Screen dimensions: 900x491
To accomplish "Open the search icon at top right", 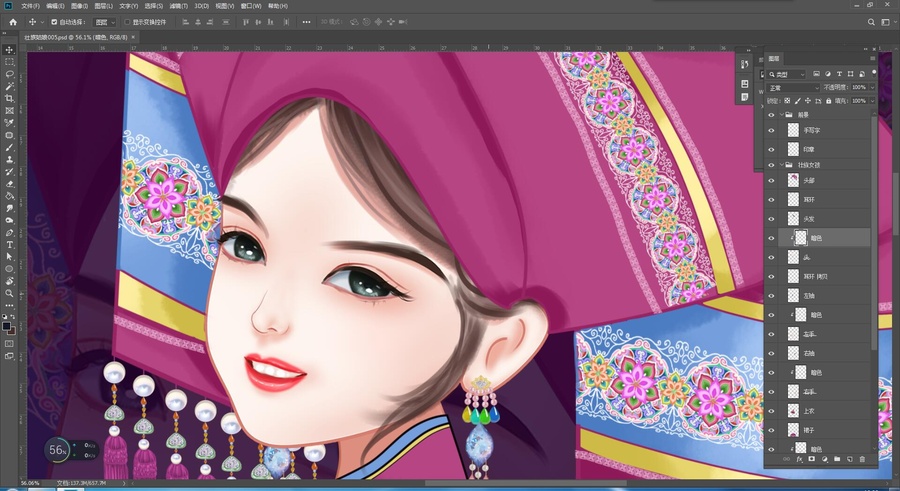I will coord(871,22).
